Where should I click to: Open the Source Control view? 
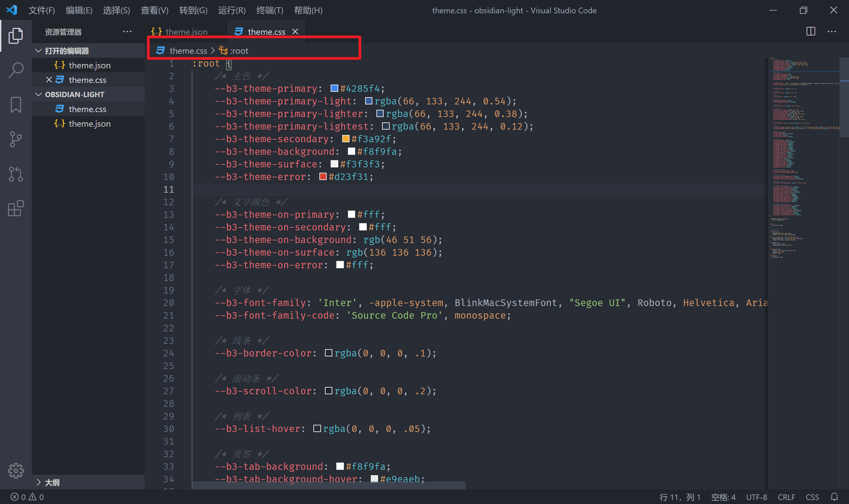pyautogui.click(x=16, y=139)
